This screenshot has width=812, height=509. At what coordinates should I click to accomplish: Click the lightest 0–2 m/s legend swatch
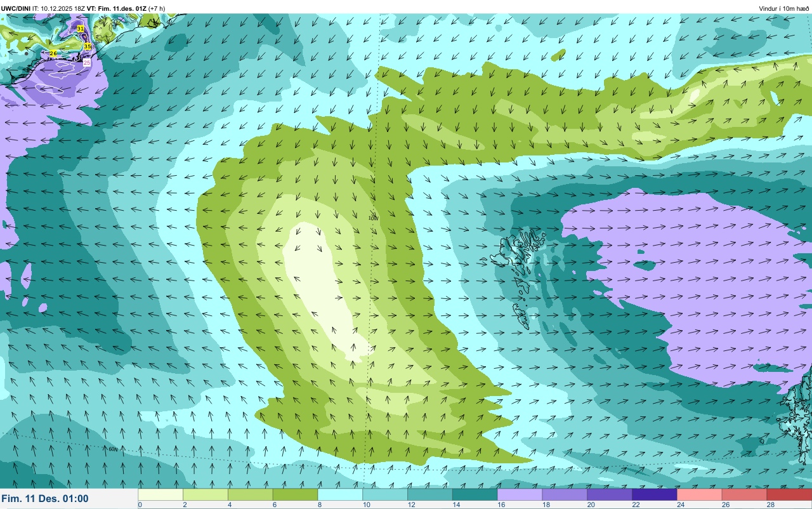pos(160,494)
